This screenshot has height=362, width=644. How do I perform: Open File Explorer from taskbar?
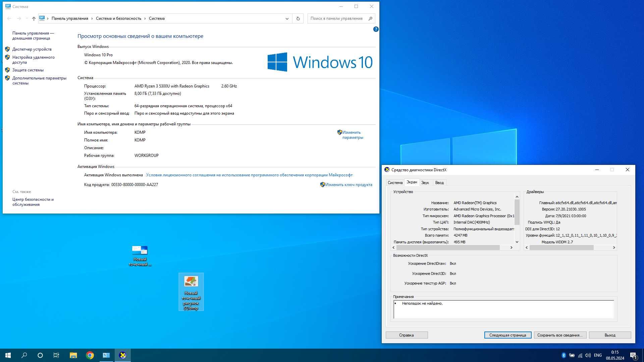(x=73, y=355)
